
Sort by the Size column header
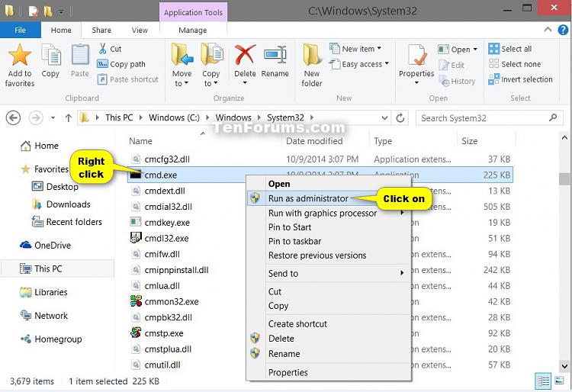pyautogui.click(x=470, y=141)
